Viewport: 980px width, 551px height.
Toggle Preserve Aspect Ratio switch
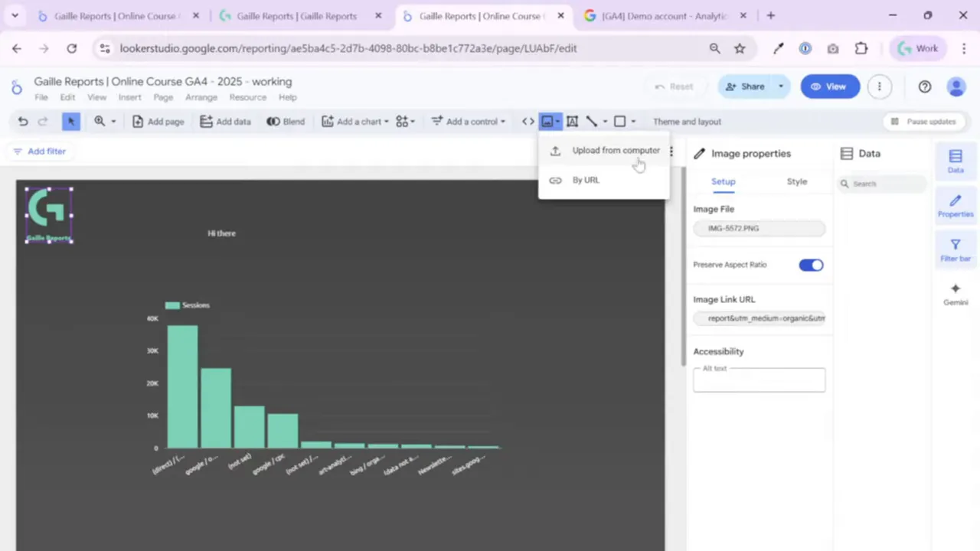point(811,265)
